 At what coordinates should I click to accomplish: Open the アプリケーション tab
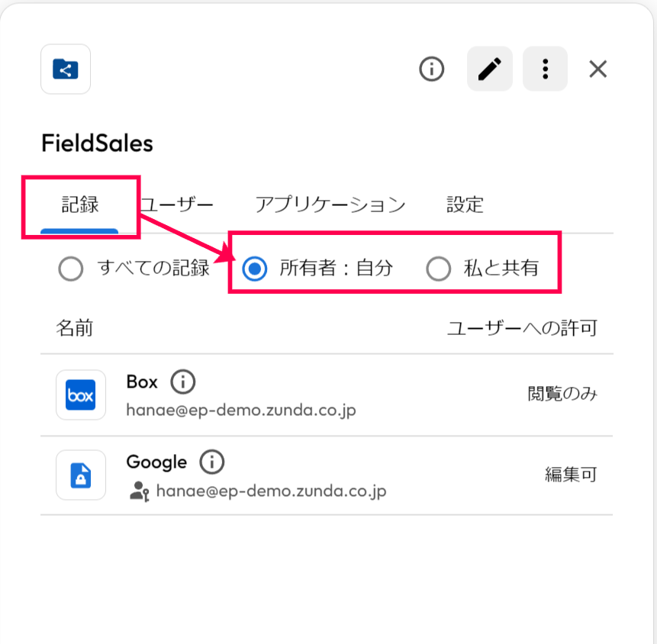(x=330, y=205)
